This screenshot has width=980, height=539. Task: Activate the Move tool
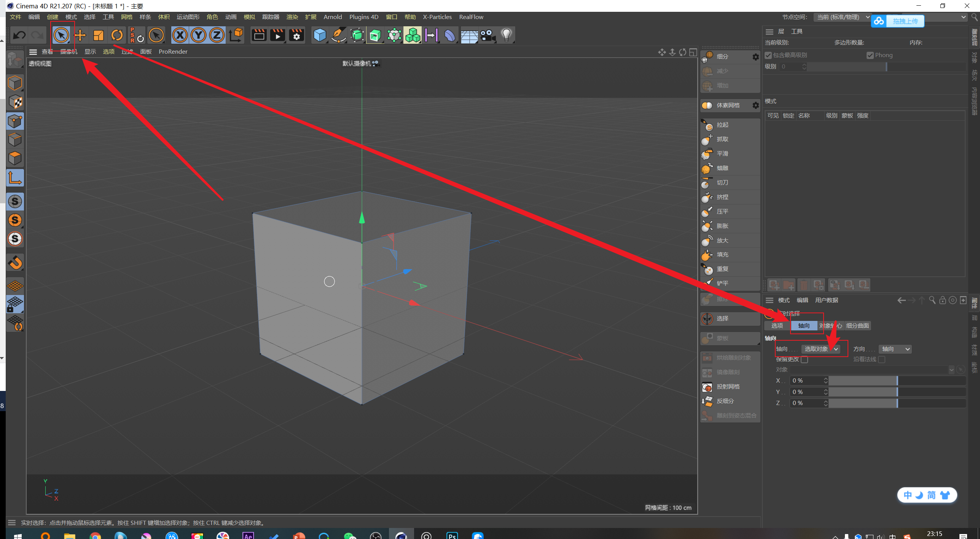click(x=80, y=35)
